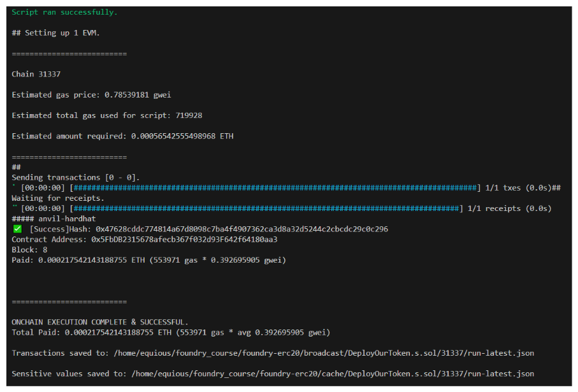Click the 'Chain 31337' line
The image size is (578, 392).
[36, 74]
